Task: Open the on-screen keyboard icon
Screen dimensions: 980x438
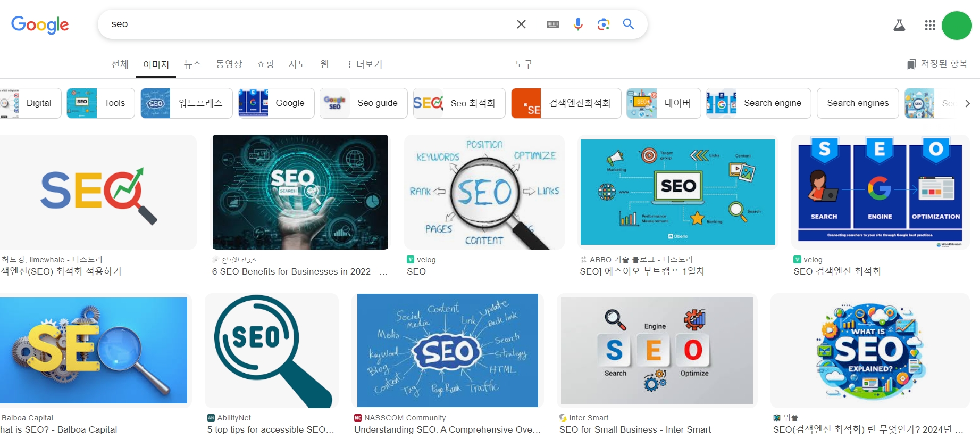Action: point(552,24)
